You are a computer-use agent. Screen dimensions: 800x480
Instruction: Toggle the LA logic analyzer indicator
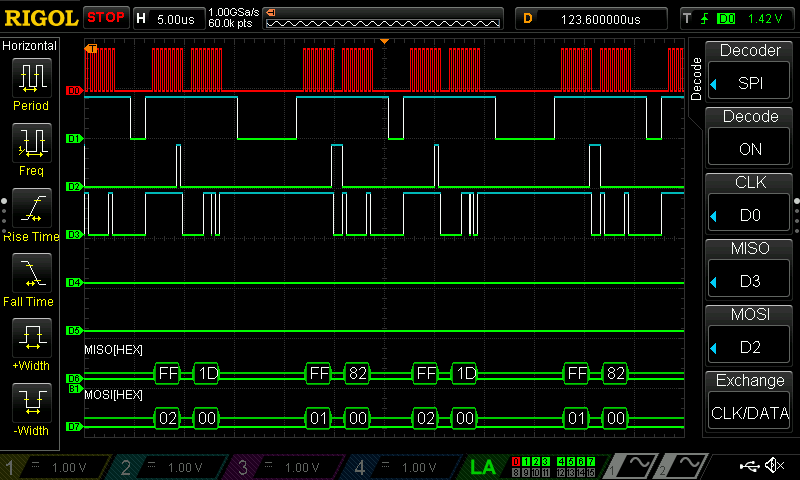click(483, 466)
